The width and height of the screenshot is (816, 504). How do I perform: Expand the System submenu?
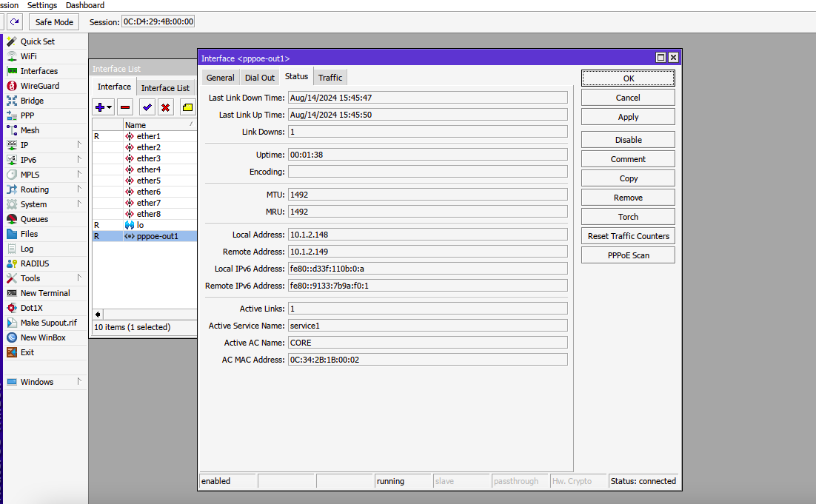pos(79,204)
